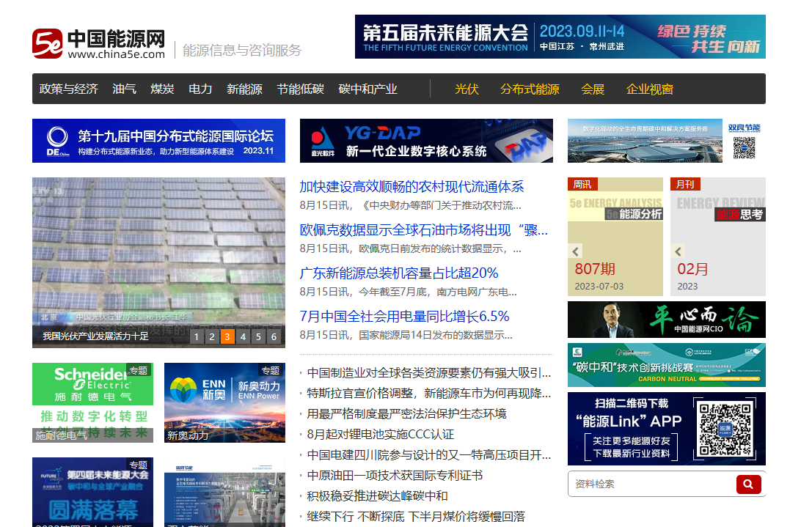Image resolution: width=812 pixels, height=527 pixels.
Task: Open the 第四届未来能源大会 圆满落幕 tile
Action: pyautogui.click(x=92, y=492)
